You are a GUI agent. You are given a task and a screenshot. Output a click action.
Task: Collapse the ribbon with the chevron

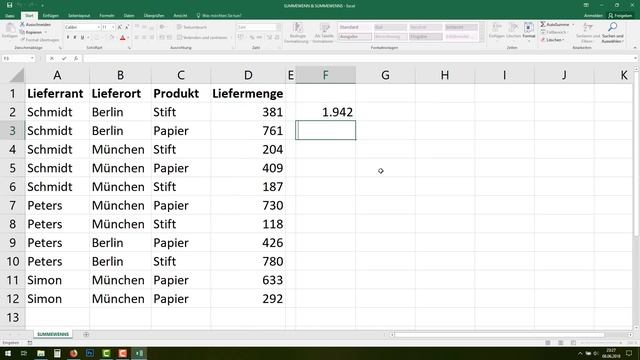pos(635,48)
